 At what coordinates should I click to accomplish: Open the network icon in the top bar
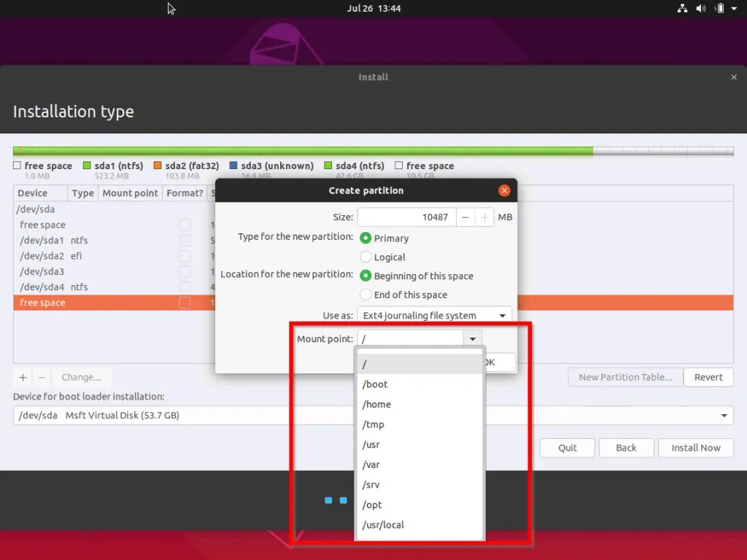point(683,8)
